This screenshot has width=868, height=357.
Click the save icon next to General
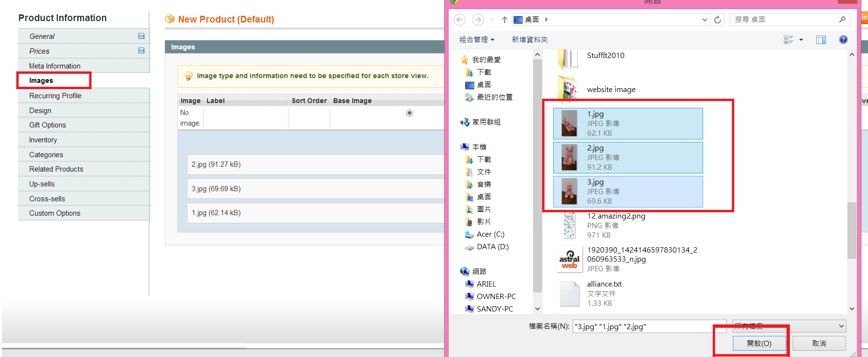click(x=141, y=36)
